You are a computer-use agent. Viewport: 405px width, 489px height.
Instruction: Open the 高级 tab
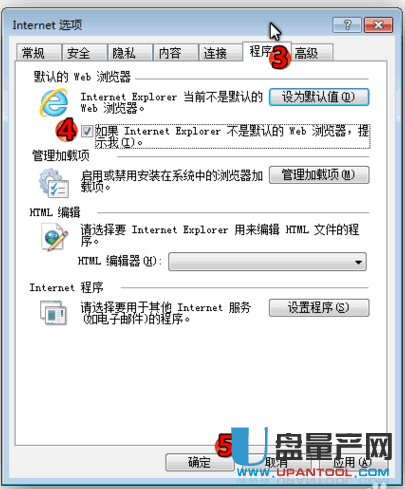(x=312, y=53)
